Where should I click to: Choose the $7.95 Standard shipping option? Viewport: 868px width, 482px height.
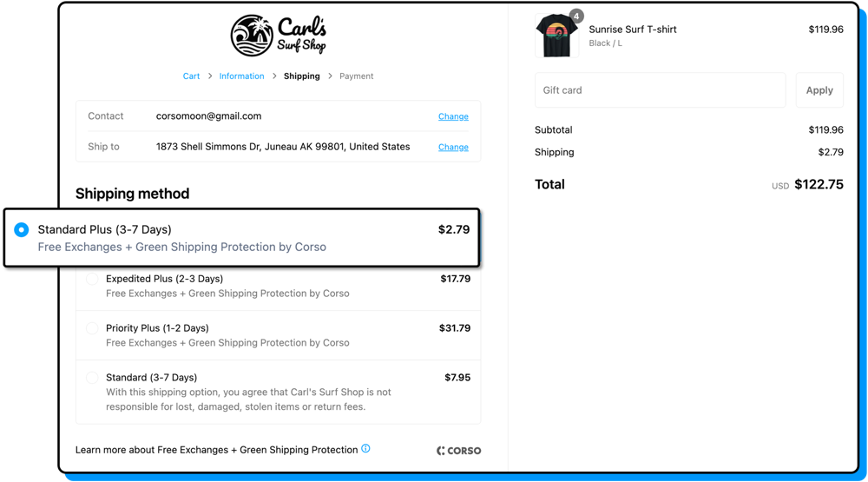pos(92,379)
